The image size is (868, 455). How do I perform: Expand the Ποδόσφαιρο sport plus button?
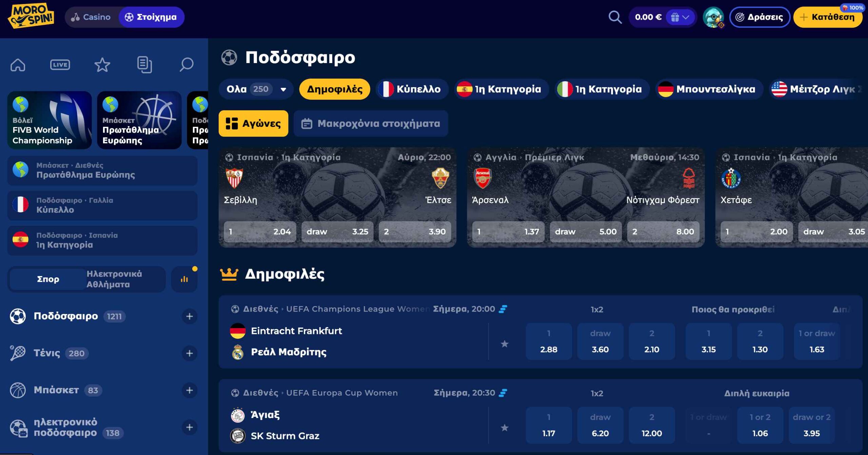point(189,316)
